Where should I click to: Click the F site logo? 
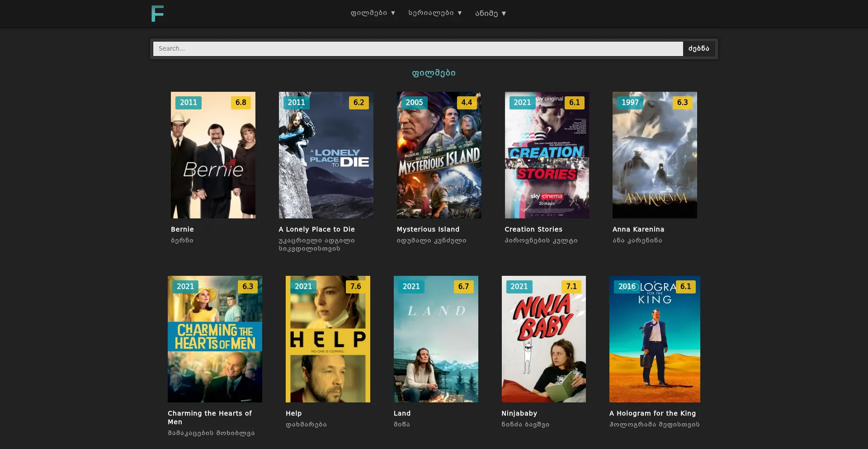click(157, 14)
